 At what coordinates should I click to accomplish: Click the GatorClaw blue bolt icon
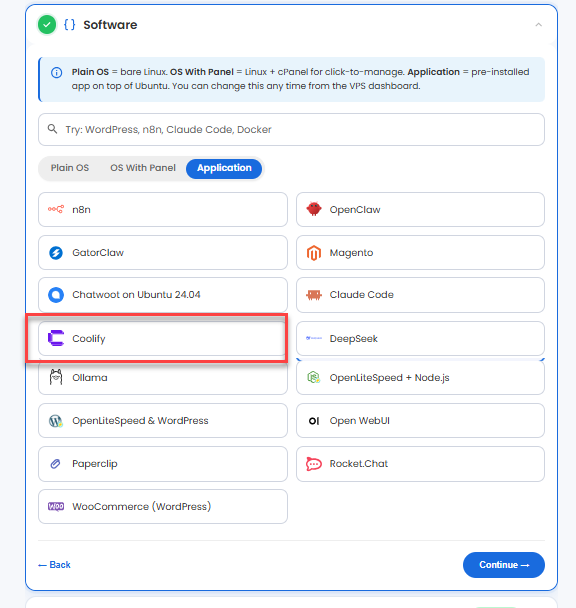click(56, 253)
